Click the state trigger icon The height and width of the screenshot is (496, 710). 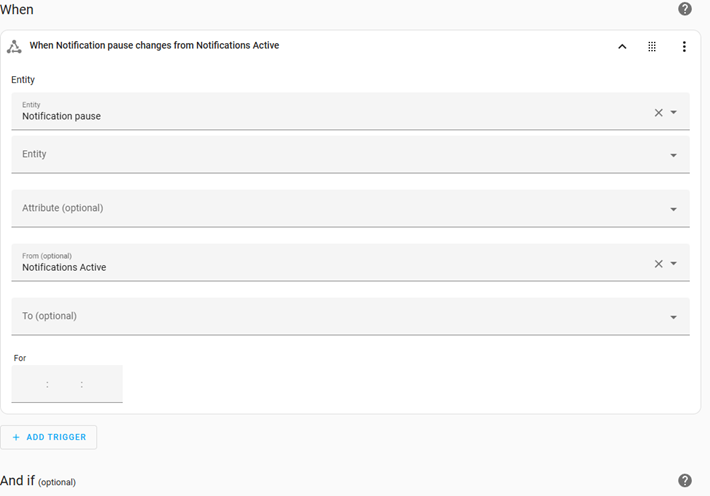14,46
